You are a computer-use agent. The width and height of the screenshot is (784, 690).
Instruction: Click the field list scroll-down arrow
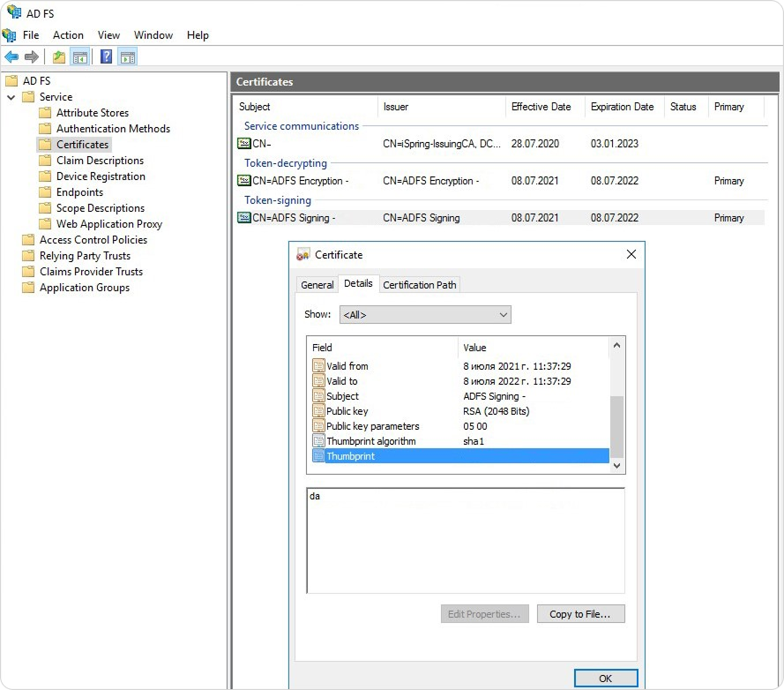[617, 466]
